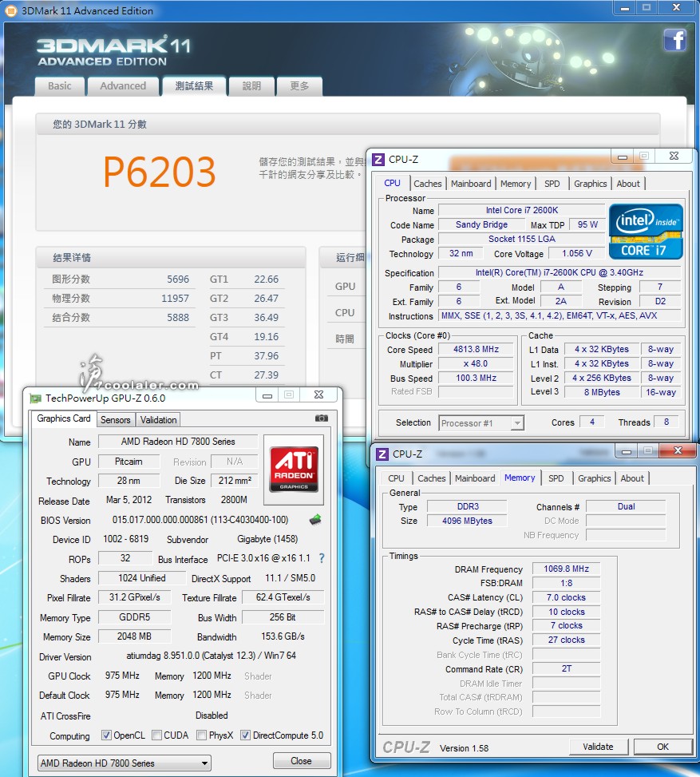Image resolution: width=700 pixels, height=777 pixels.
Task: Toggle the OpenCL checkbox
Action: pyautogui.click(x=106, y=735)
